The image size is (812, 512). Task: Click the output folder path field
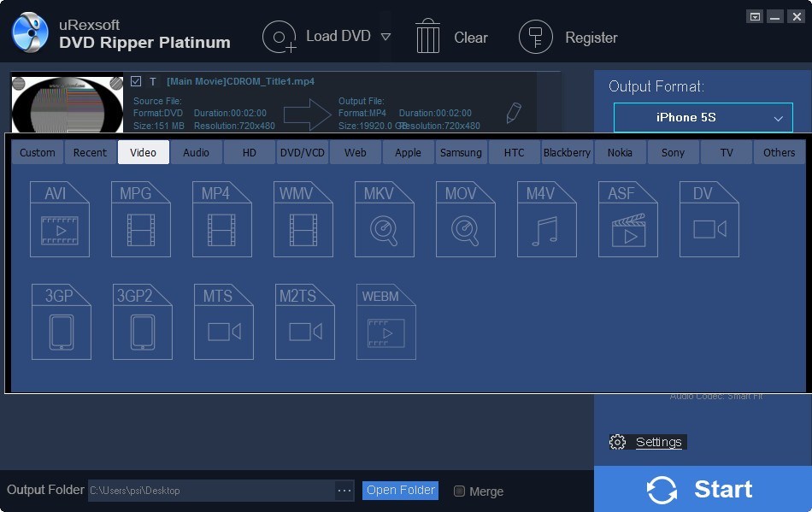click(x=211, y=491)
